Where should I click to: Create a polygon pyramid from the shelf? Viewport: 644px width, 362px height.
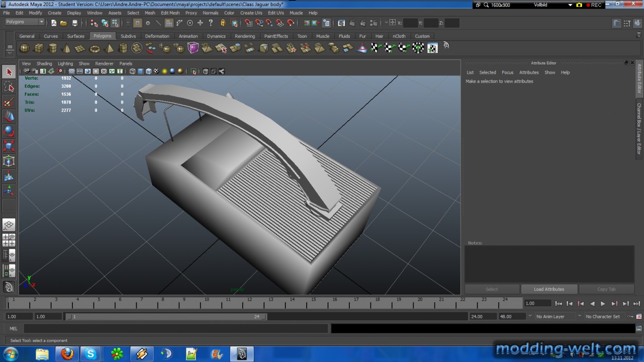click(x=109, y=48)
